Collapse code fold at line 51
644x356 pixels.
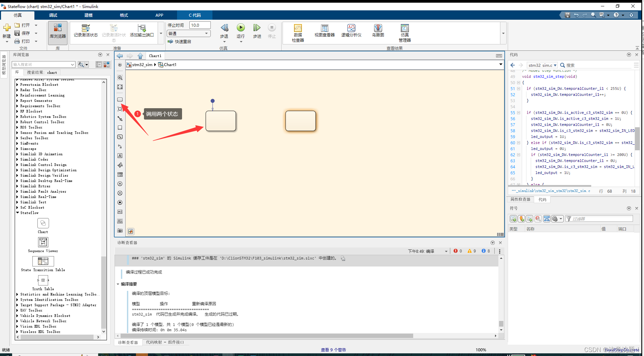coord(518,88)
